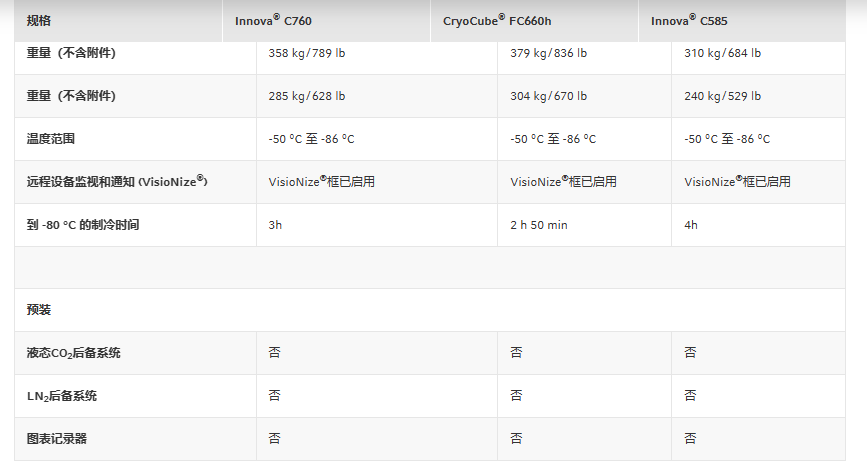Click the 预装 section heading
Screen dimensions: 867x471
[x=39, y=310]
